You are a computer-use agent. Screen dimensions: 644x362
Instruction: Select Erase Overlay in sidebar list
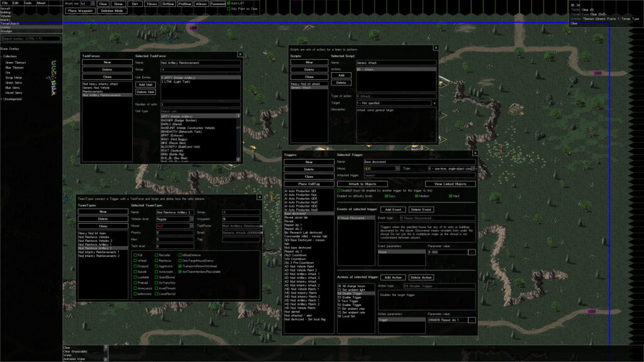click(x=10, y=49)
